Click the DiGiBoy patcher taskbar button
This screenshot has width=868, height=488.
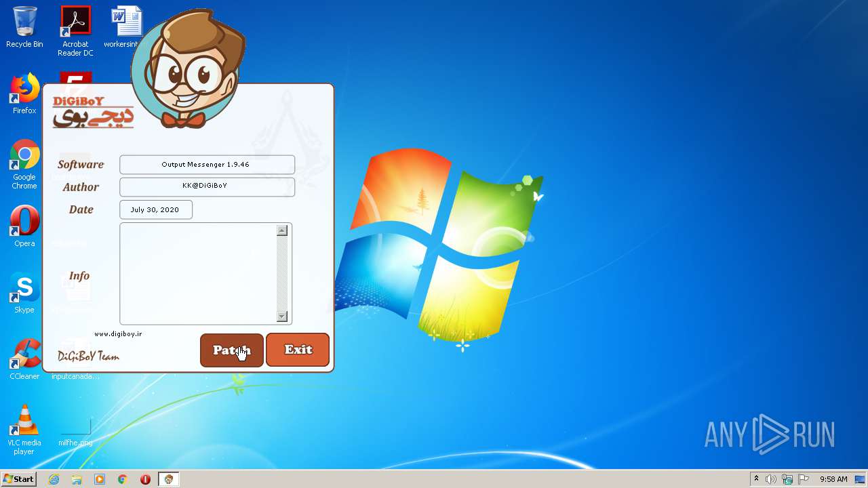click(169, 479)
